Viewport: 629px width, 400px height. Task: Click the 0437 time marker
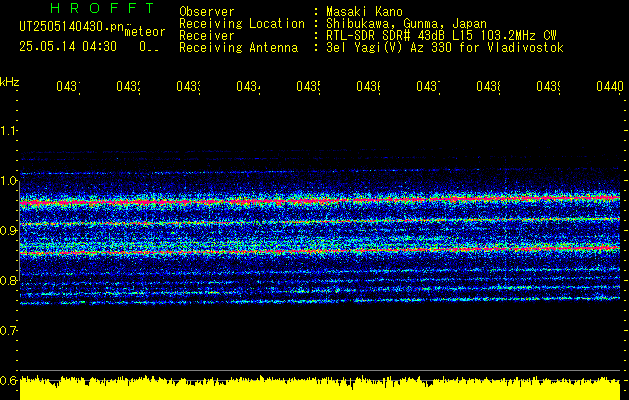pyautogui.click(x=428, y=87)
